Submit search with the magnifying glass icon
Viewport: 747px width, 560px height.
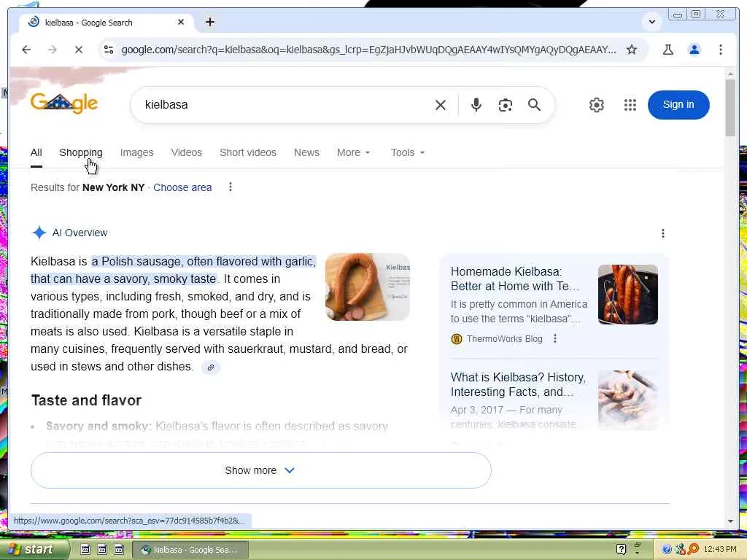(535, 105)
